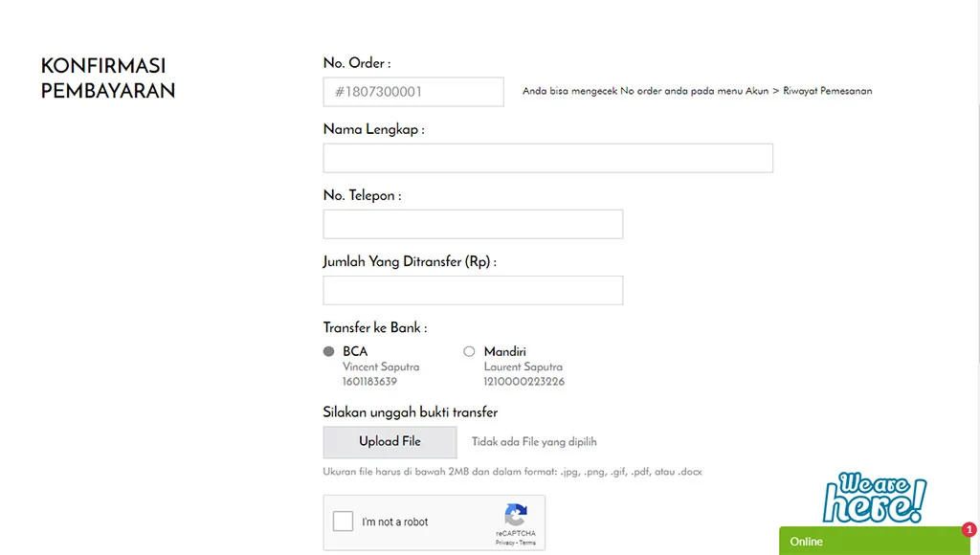Choose the Mandiri bank radio button

coord(469,351)
